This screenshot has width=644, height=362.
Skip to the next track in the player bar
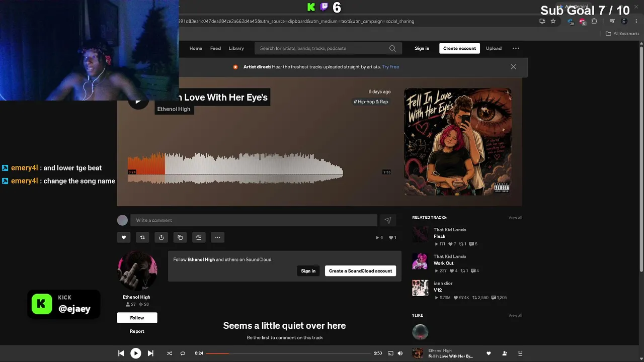pyautogui.click(x=150, y=353)
